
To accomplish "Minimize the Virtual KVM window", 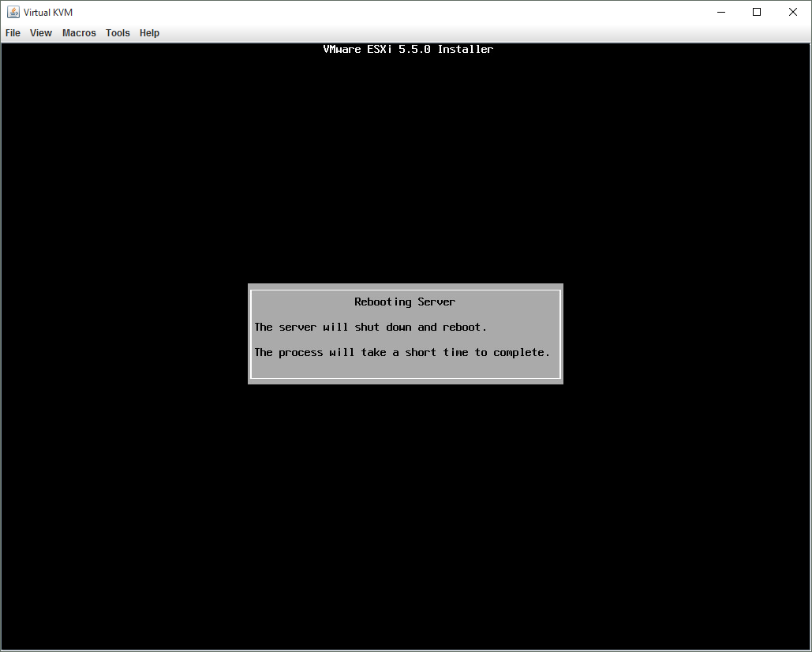I will [x=720, y=12].
